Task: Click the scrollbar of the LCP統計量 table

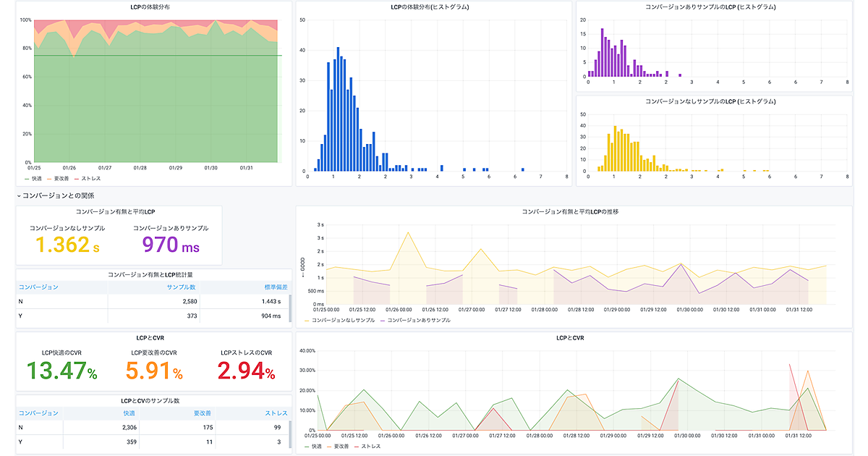Action: tap(290, 308)
